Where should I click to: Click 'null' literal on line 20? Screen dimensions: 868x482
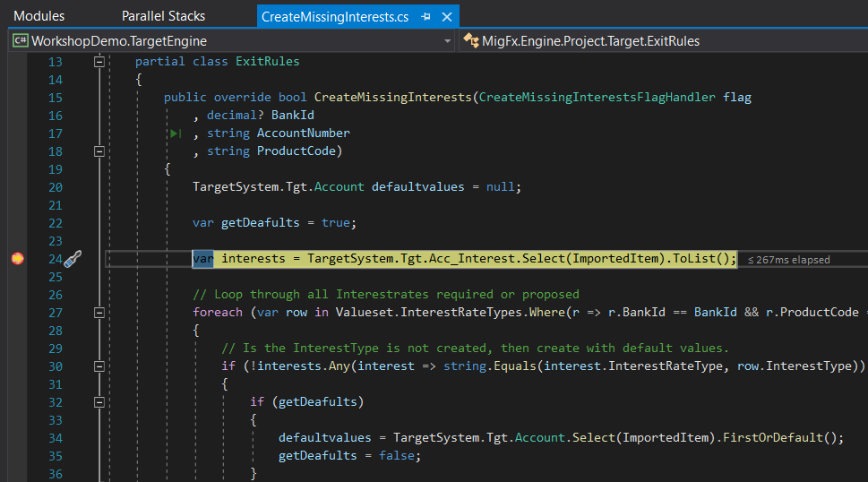click(501, 187)
